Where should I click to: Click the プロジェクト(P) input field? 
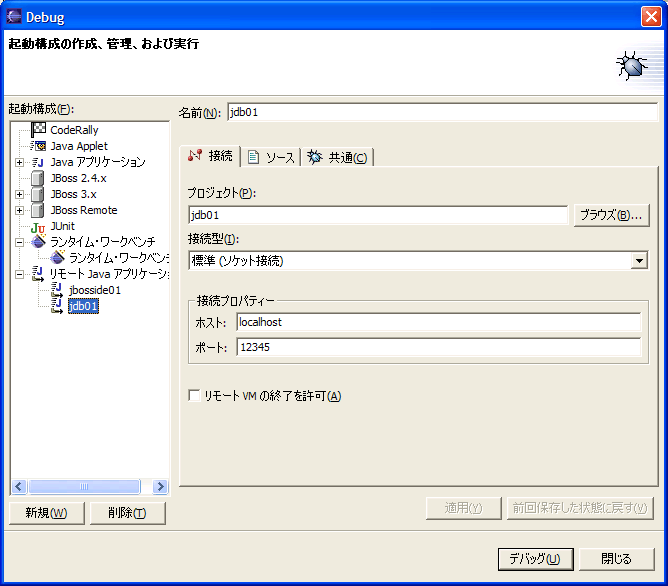click(378, 215)
